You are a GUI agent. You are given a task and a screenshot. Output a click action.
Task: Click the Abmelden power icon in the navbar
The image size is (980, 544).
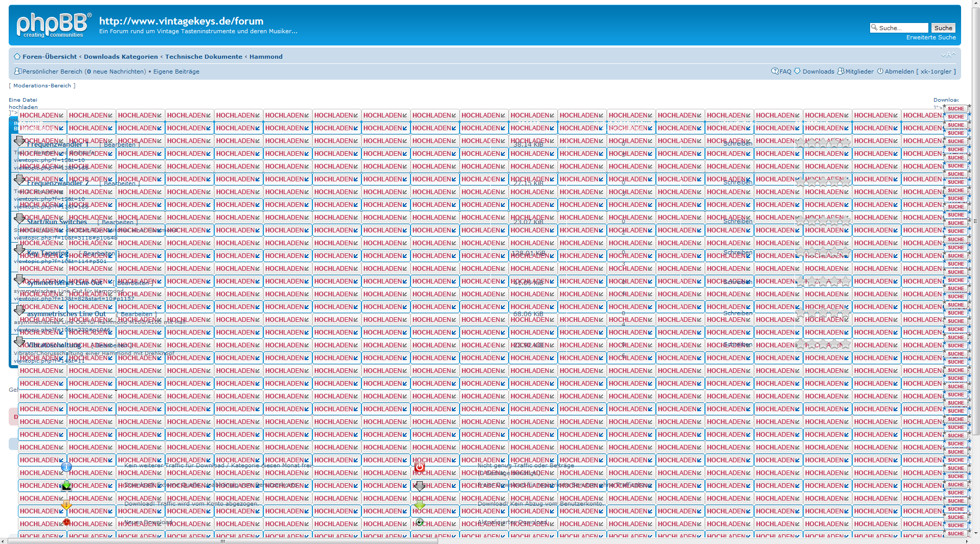click(x=880, y=72)
